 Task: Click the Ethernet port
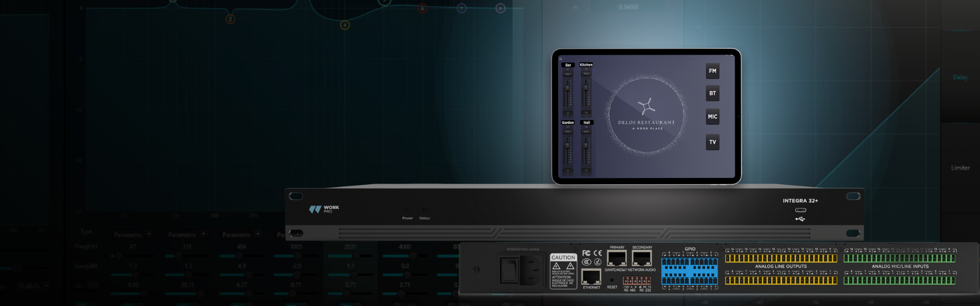pos(591,277)
